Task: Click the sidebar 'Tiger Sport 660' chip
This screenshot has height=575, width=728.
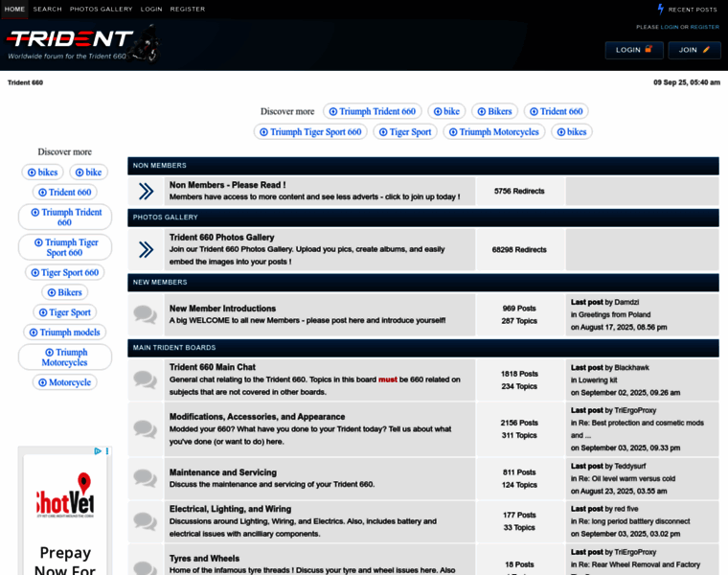Action: [64, 272]
